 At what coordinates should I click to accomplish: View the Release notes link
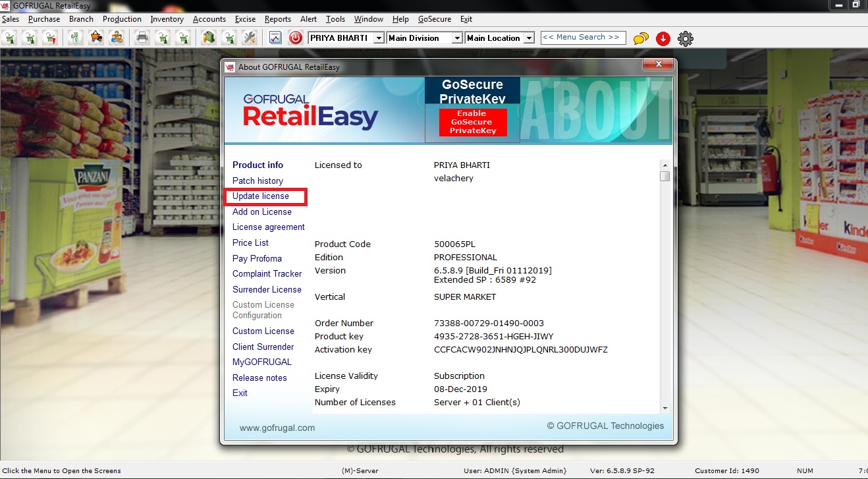(259, 378)
